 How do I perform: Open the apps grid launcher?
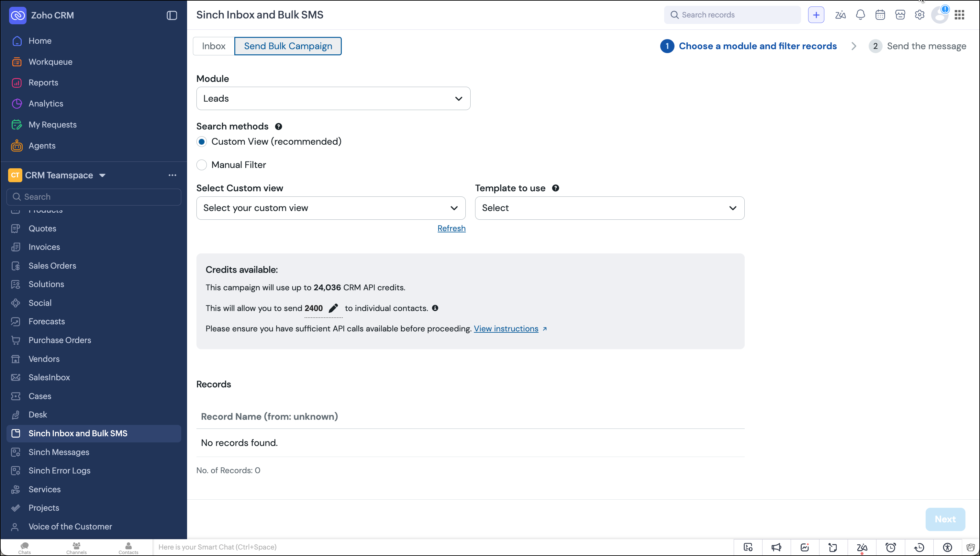coord(959,15)
